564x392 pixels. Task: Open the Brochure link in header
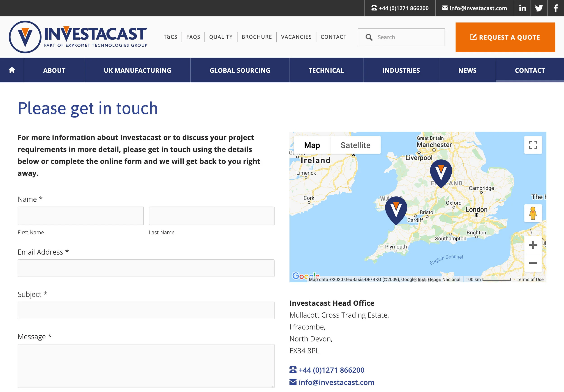coord(257,37)
